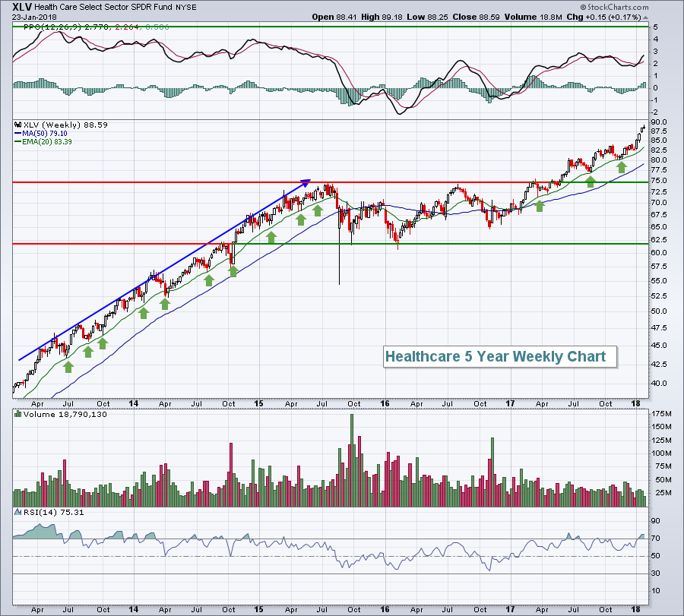
Task: Click the tallest volume bar near Oct 2015
Action: pyautogui.click(x=352, y=460)
